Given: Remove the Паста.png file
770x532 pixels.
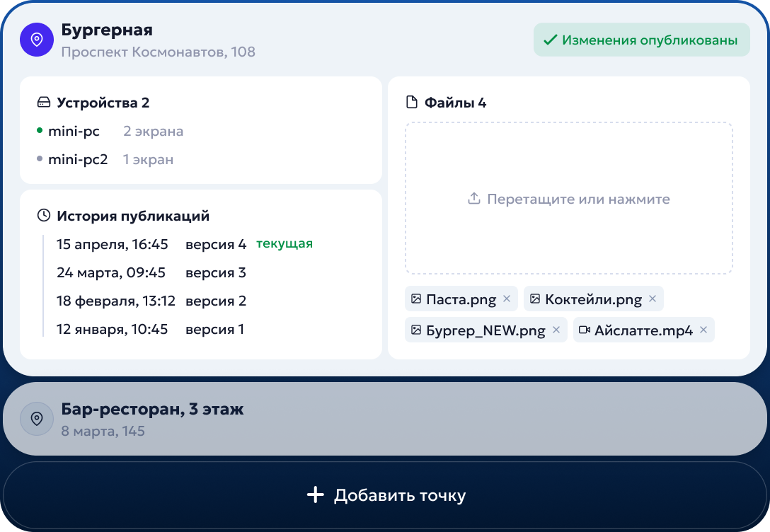Looking at the screenshot, I should click(507, 299).
